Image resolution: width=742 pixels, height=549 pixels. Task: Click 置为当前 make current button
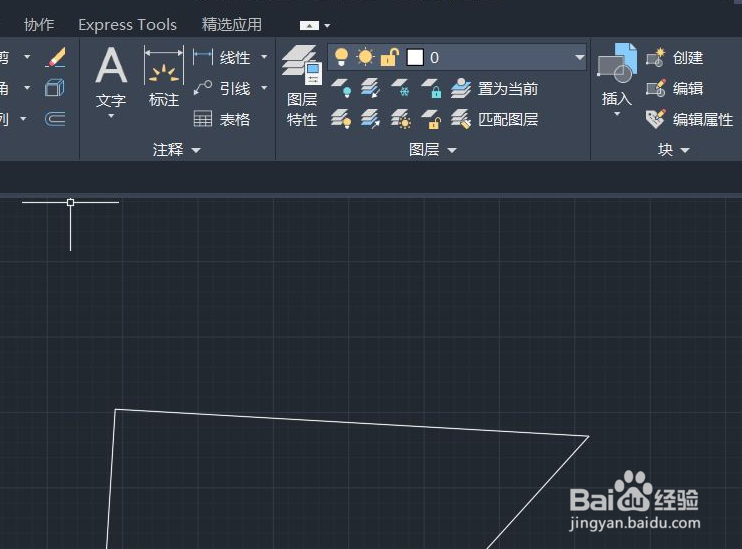(495, 89)
